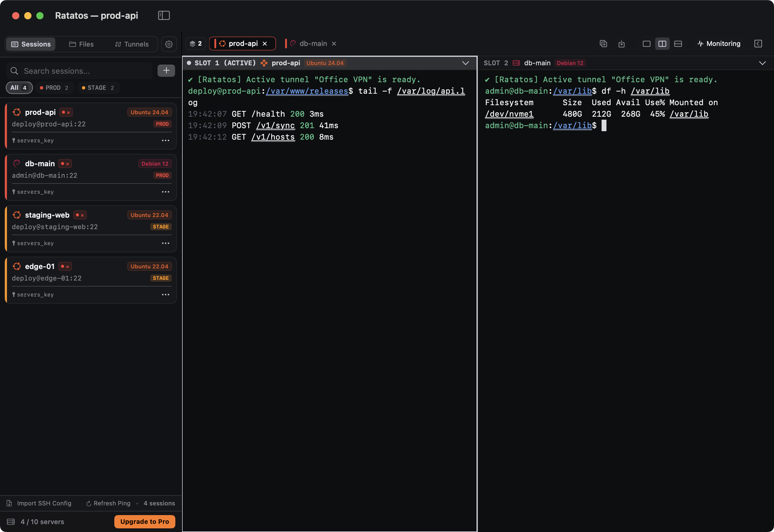This screenshot has width=774, height=532.
Task: Click the Ubuntu icon on staging-web card
Action: pyautogui.click(x=17, y=215)
